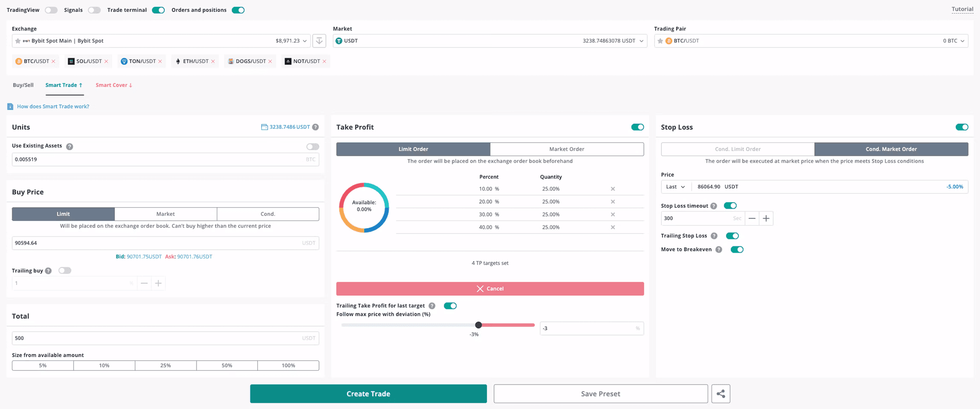Increase Stop Loss timeout with plus button
The image size is (980, 409).
(x=766, y=218)
